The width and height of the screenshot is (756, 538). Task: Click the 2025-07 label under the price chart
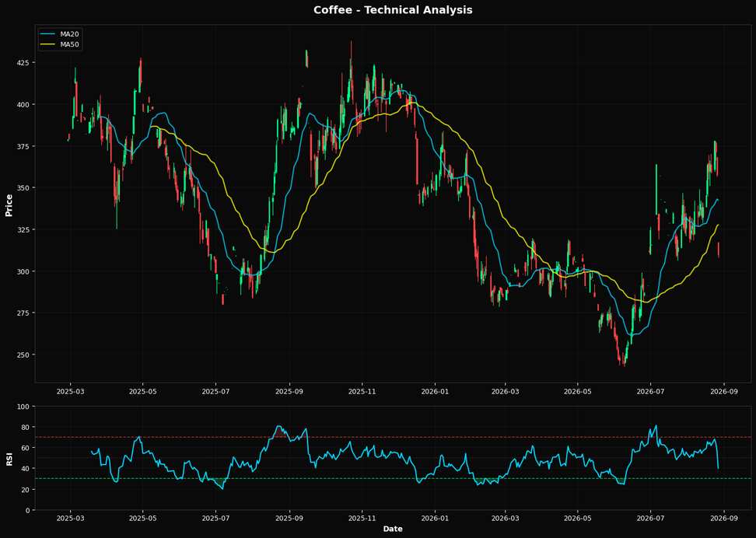click(216, 391)
